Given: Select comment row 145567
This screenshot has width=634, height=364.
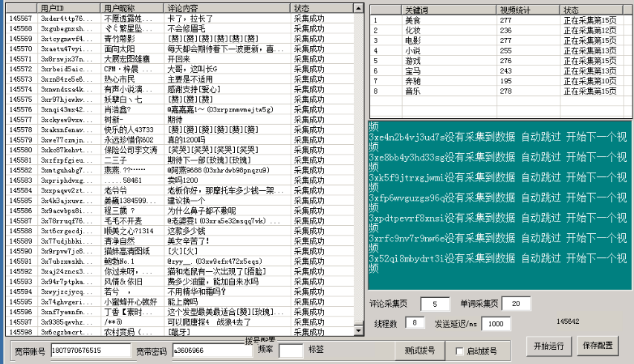Looking at the screenshot, I should pyautogui.click(x=180, y=19).
